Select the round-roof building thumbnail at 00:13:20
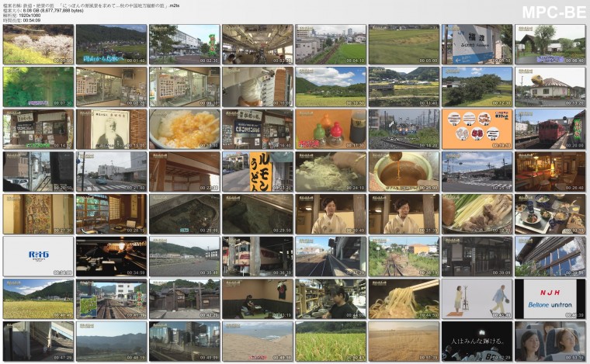The height and width of the screenshot is (364, 590). 550,87
